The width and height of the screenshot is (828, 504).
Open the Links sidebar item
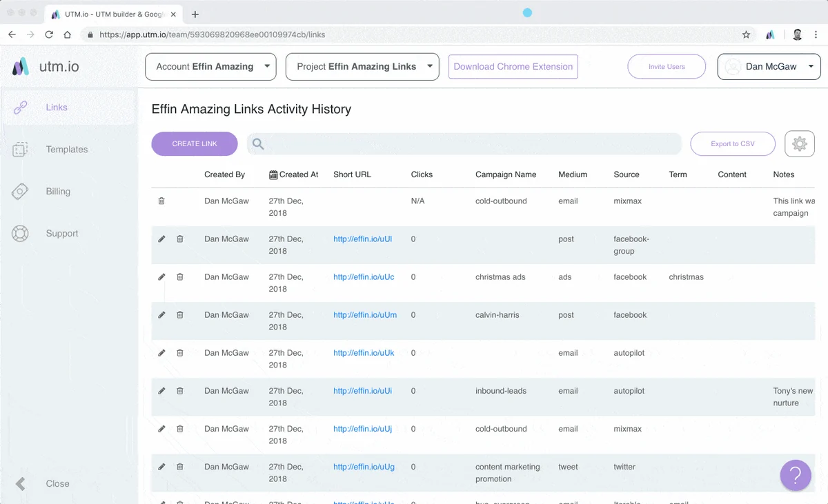point(68,108)
